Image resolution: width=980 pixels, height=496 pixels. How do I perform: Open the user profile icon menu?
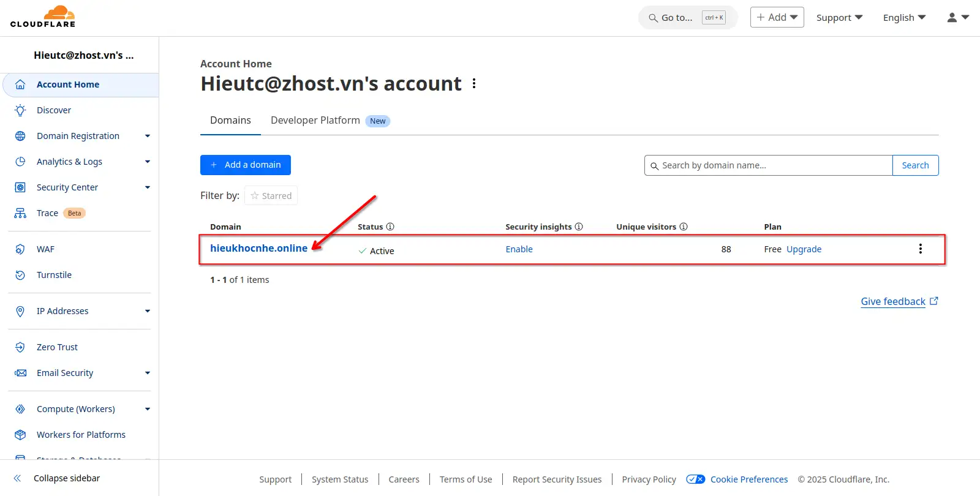(x=957, y=18)
